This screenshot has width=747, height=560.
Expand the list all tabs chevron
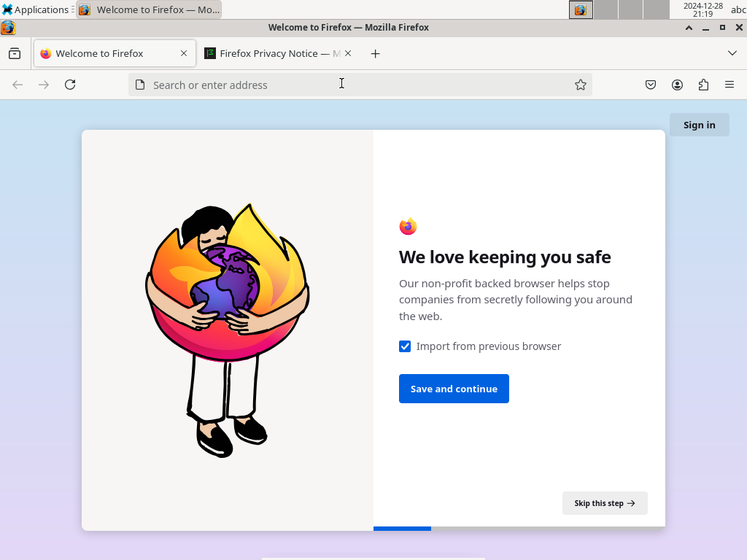[732, 53]
